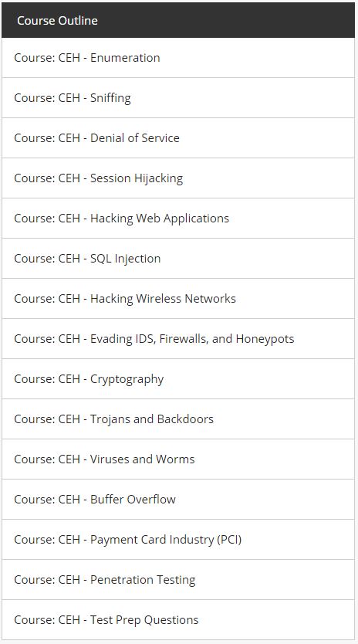Click the CEH - Buffer Overflow row
The width and height of the screenshot is (358, 644).
coord(178,500)
